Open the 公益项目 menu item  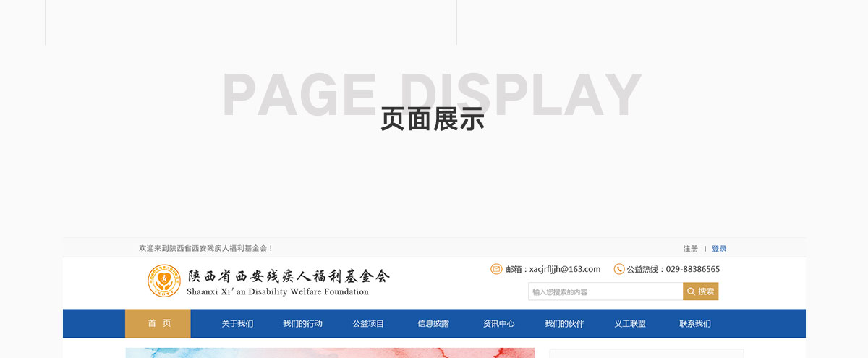[x=368, y=324]
